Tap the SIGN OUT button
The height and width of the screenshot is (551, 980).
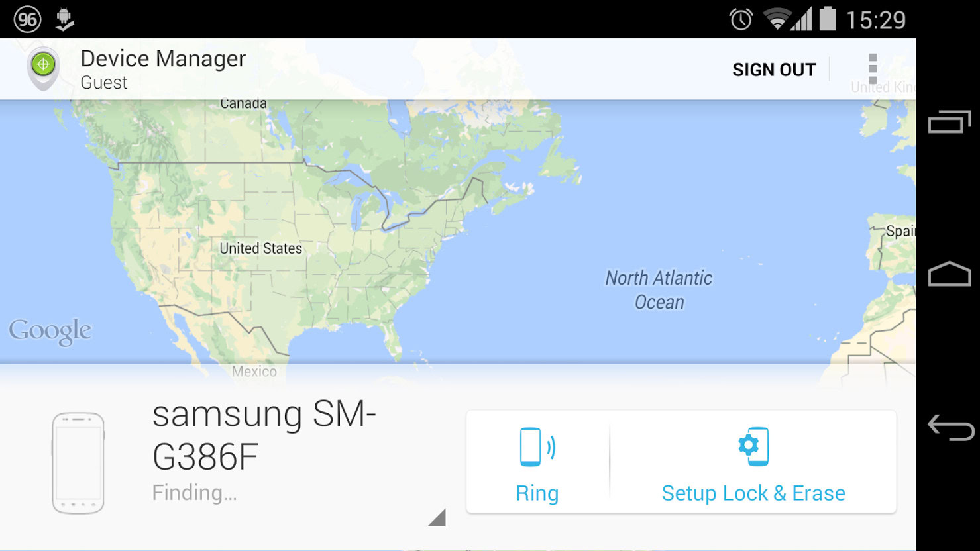(x=773, y=68)
